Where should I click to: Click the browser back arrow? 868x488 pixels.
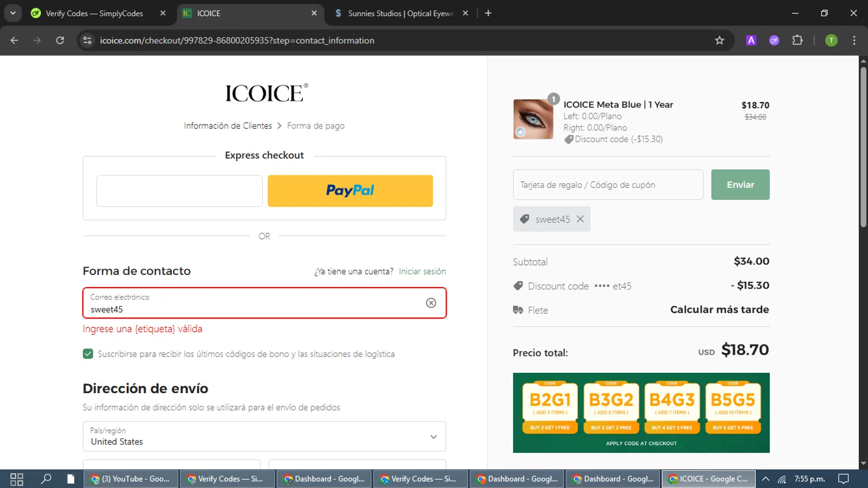tap(14, 40)
